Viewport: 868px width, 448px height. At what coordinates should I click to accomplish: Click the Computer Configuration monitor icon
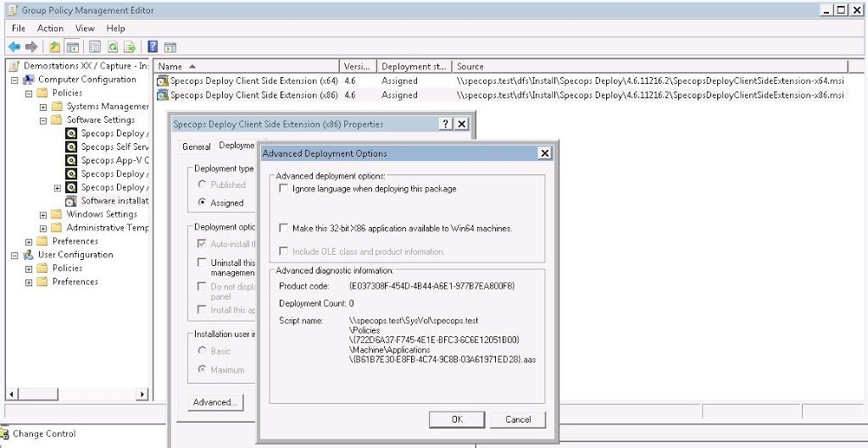[x=29, y=80]
